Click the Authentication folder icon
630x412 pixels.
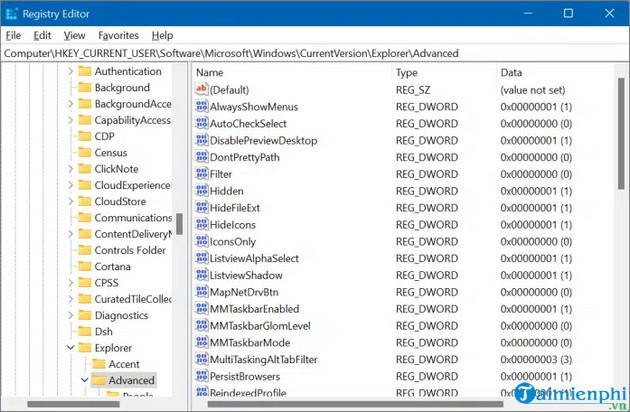(x=84, y=71)
